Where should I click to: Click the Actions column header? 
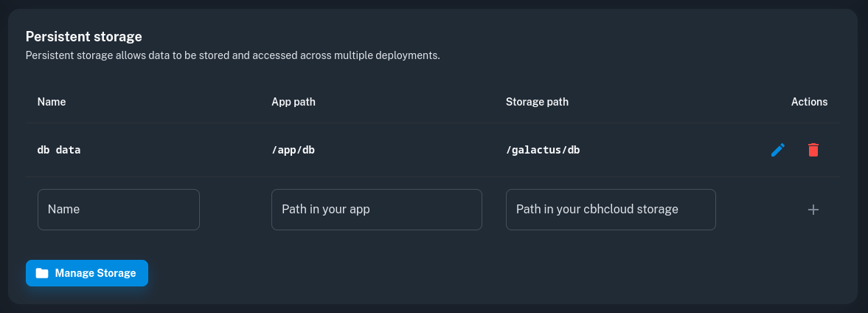pos(809,102)
